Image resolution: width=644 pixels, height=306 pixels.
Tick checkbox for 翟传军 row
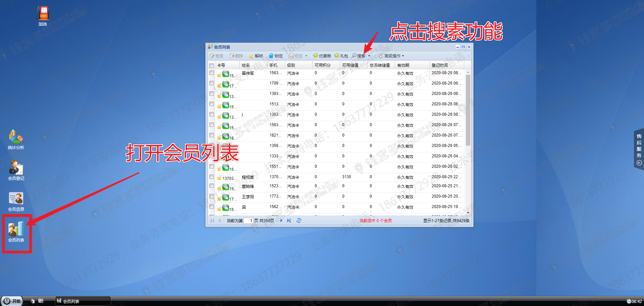(211, 73)
